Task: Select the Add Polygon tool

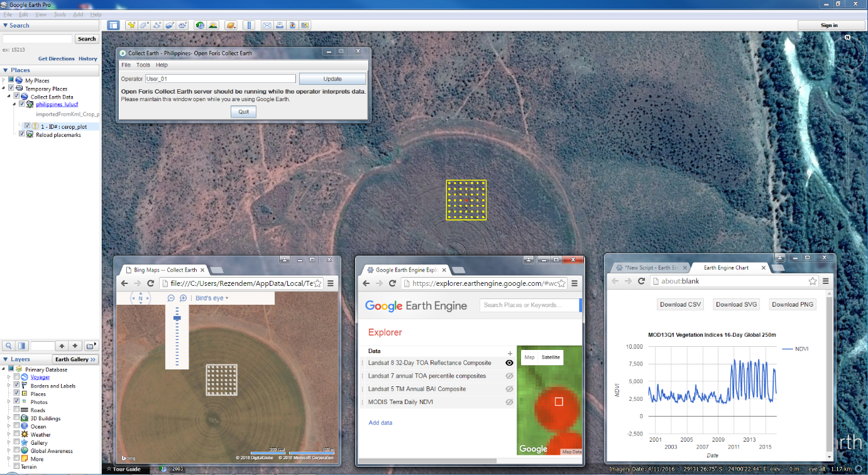Action: tap(145, 25)
